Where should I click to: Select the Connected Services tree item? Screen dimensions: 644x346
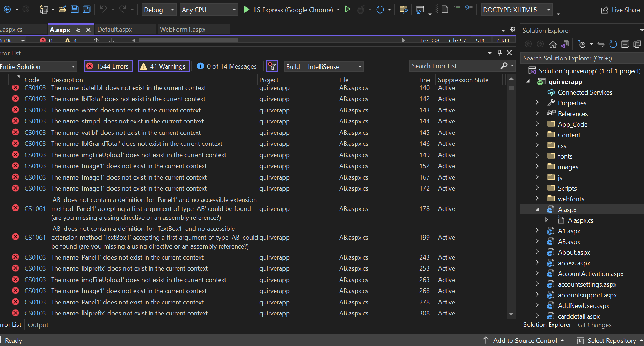click(x=585, y=92)
